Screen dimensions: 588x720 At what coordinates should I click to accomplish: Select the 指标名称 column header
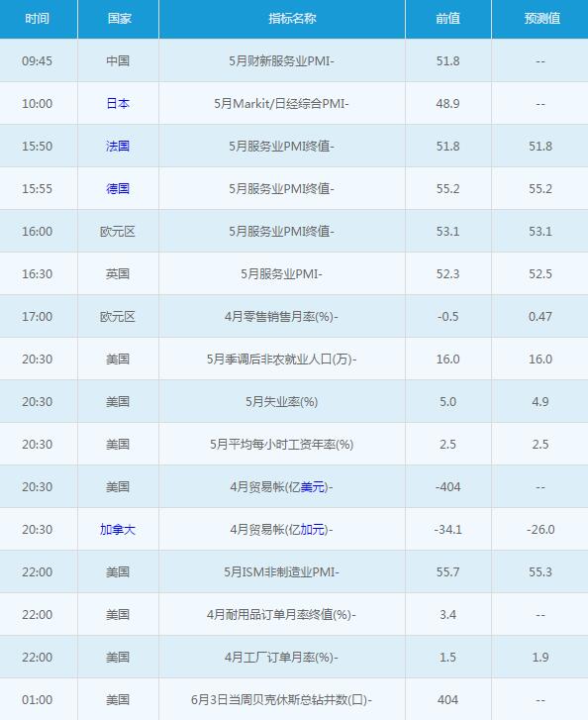[x=292, y=19]
